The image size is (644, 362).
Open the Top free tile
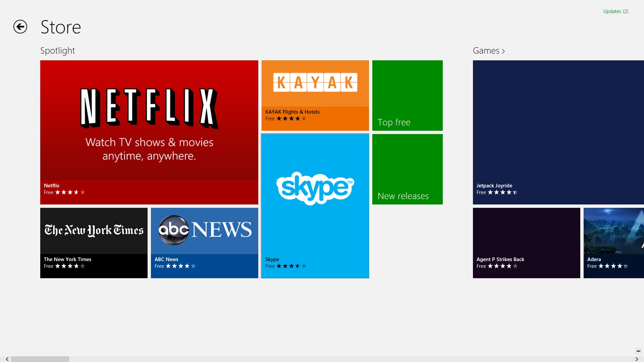point(408,96)
